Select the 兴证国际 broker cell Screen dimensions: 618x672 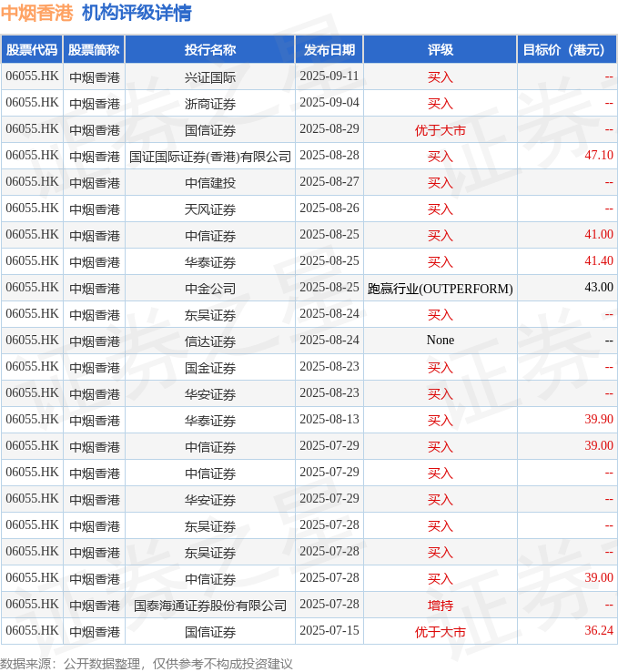click(210, 77)
